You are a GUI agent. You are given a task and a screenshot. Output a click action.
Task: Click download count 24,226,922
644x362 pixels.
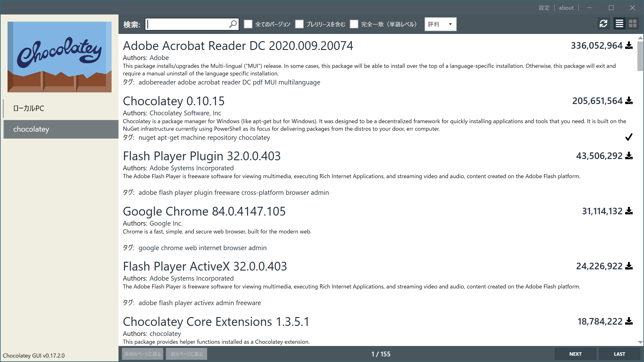[x=599, y=266]
